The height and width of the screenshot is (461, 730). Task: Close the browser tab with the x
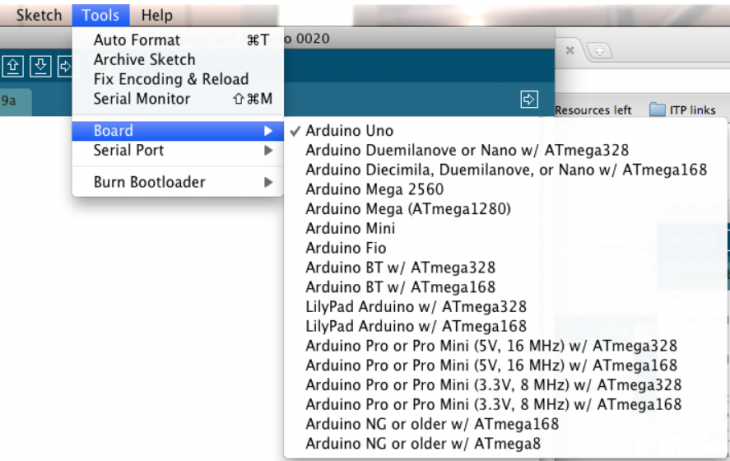coord(569,49)
